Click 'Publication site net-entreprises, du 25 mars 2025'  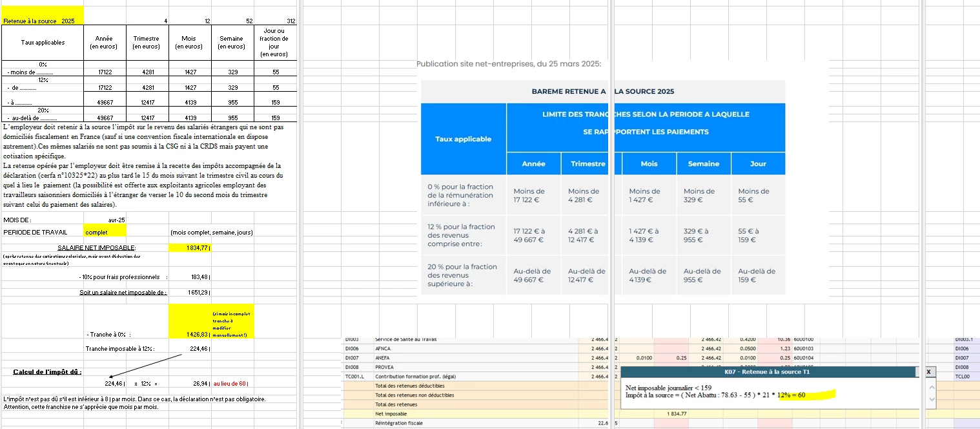tap(509, 64)
